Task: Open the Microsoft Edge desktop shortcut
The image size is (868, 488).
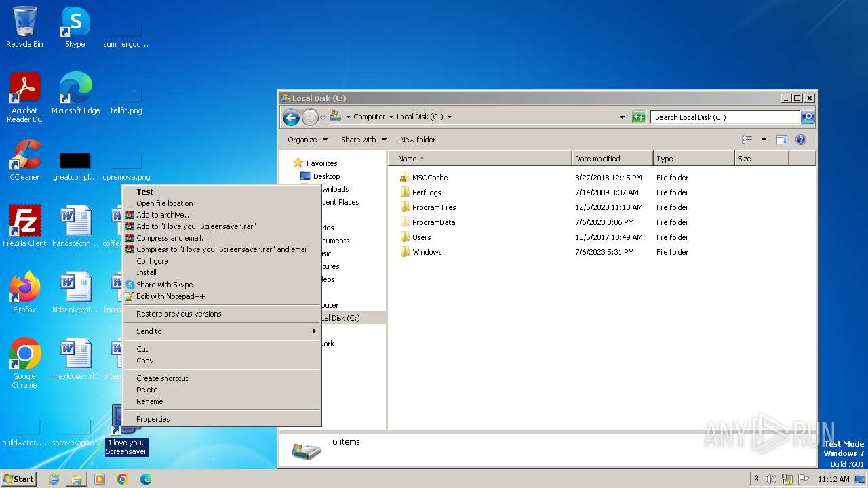Action: pyautogui.click(x=75, y=94)
